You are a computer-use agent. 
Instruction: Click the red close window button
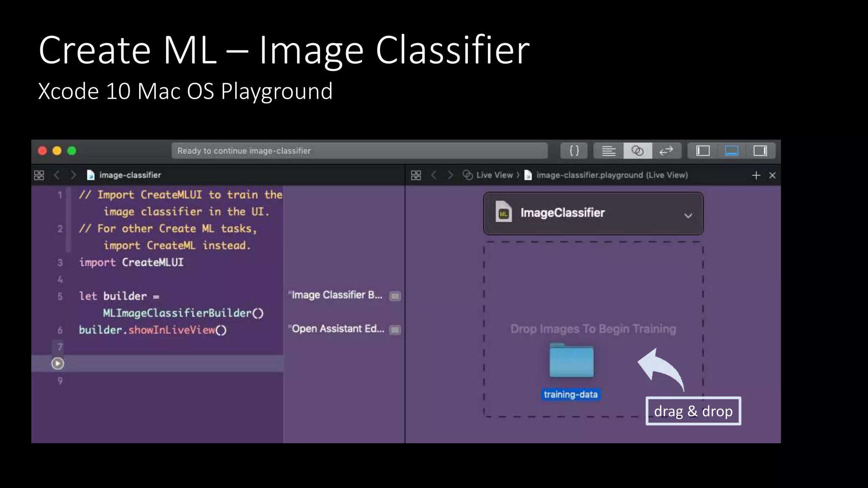[42, 151]
